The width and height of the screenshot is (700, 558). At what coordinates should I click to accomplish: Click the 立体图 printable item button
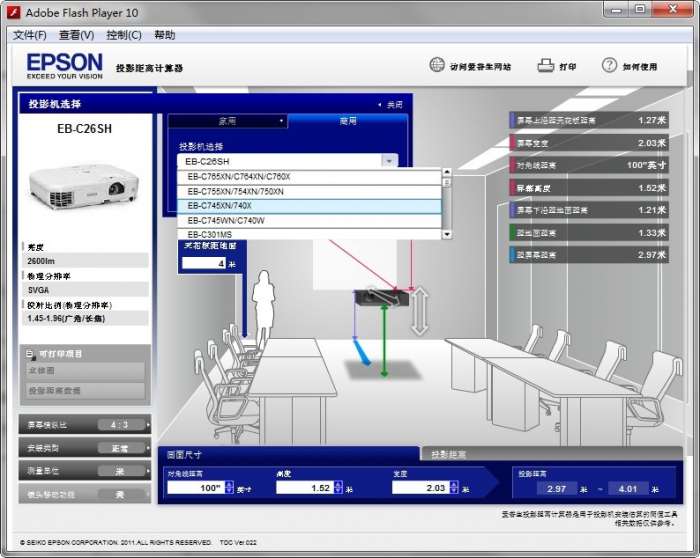pos(85,371)
